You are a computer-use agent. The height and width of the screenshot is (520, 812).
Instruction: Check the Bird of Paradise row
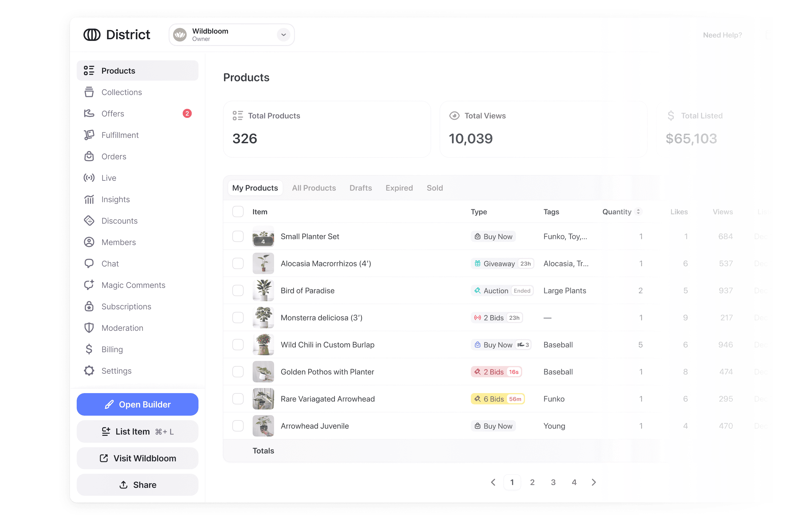(x=238, y=290)
